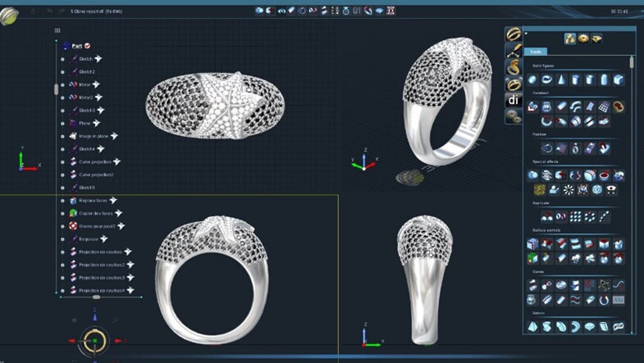
Task: Select the torus solid figure tool
Action: (x=547, y=79)
